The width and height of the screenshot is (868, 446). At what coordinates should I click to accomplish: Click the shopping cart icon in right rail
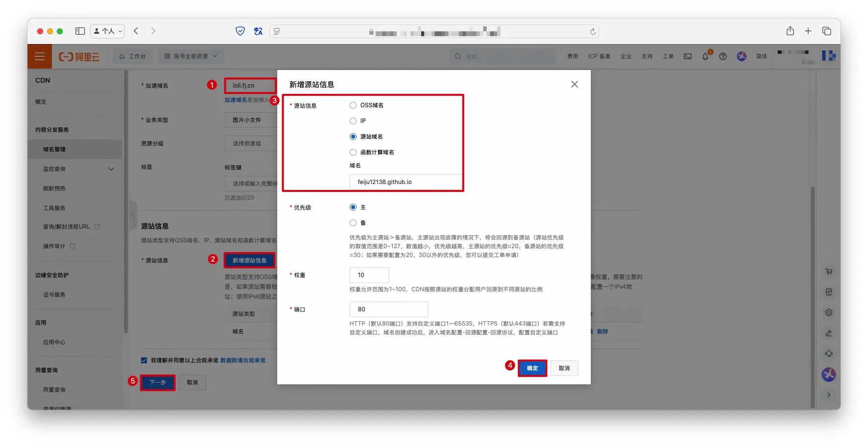(x=829, y=272)
